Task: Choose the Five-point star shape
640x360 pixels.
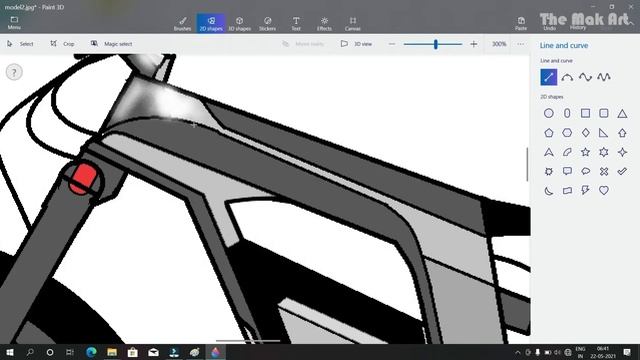Action: click(x=585, y=152)
